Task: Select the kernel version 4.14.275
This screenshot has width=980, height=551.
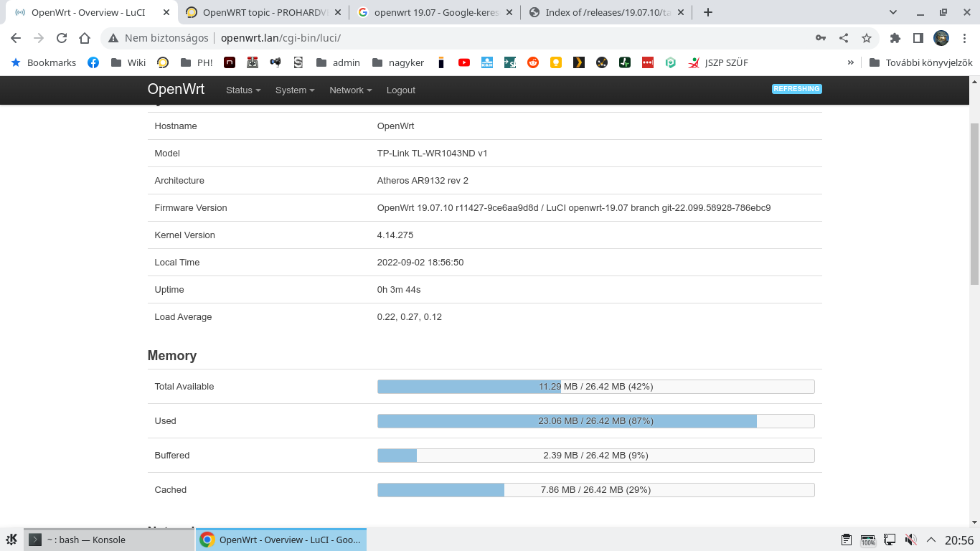Action: (x=395, y=235)
